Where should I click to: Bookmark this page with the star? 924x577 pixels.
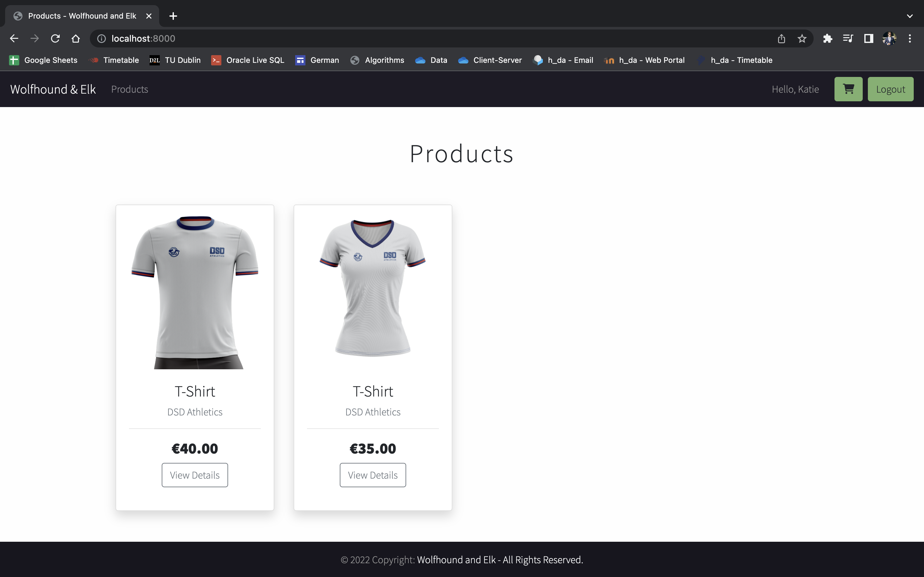[802, 38]
